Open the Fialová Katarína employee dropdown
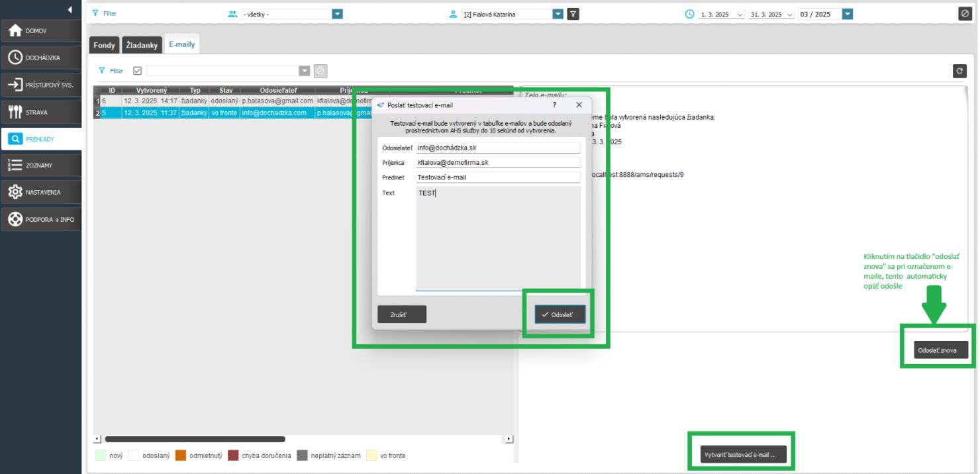Image resolution: width=980 pixels, height=474 pixels. (x=558, y=14)
